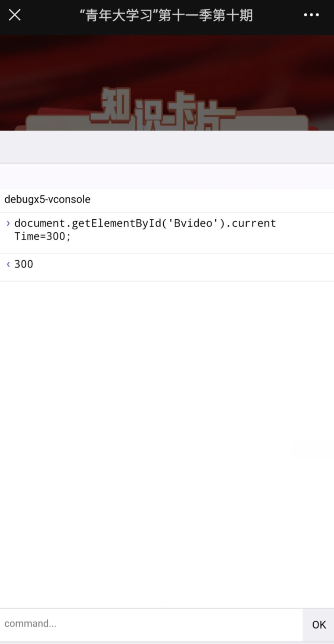Click the light strip below the tab bar
Screen dimensions: 334x644
click(167, 176)
